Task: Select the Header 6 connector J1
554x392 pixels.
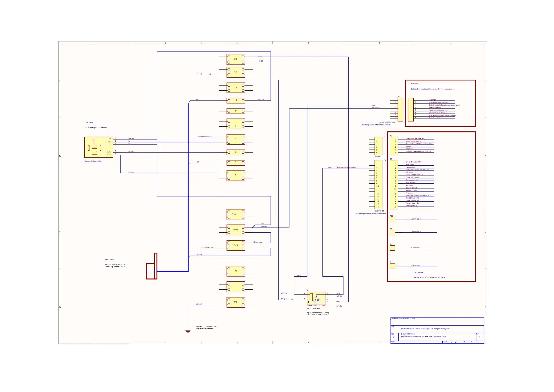Action: (378, 146)
